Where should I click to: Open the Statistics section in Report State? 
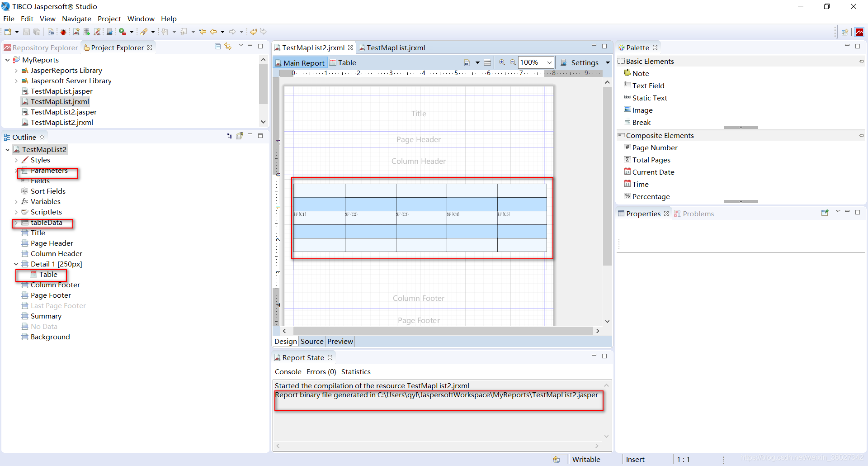[356, 371]
